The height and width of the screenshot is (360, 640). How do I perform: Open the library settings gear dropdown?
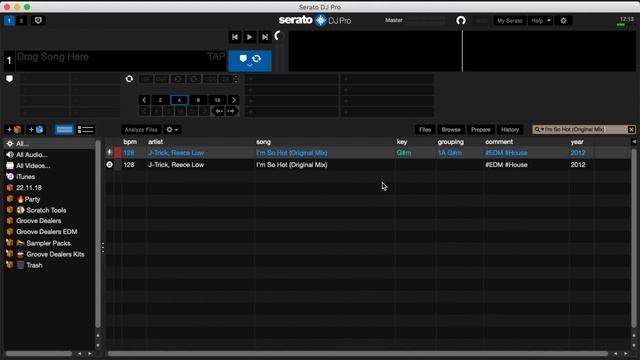[x=172, y=130]
